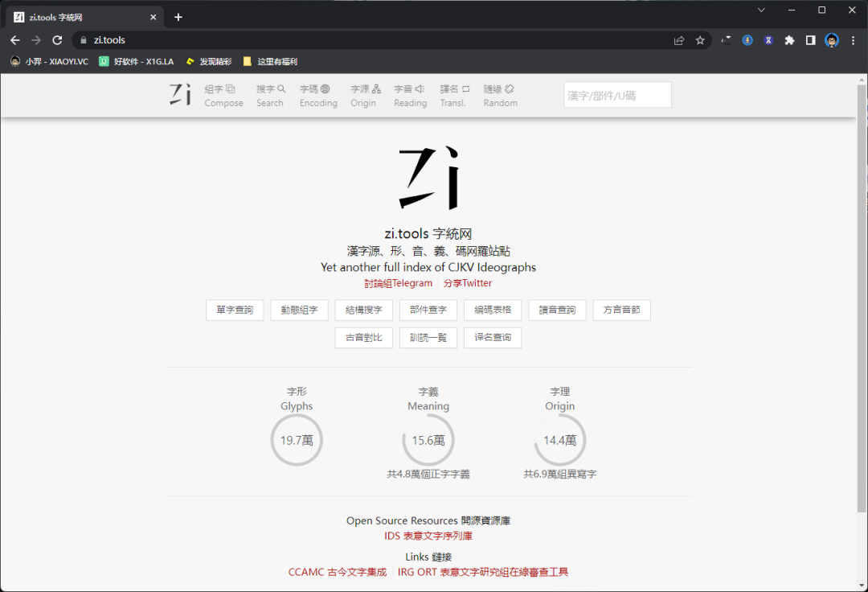Open the Transl. 譯名 nav item
Viewport: 868px width, 592px height.
[454, 95]
